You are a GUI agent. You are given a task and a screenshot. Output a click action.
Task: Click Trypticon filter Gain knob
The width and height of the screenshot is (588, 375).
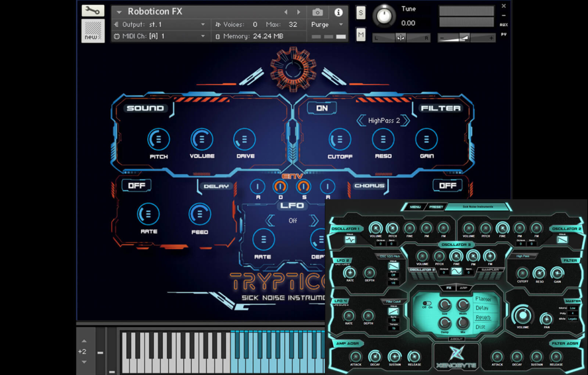pos(426,139)
